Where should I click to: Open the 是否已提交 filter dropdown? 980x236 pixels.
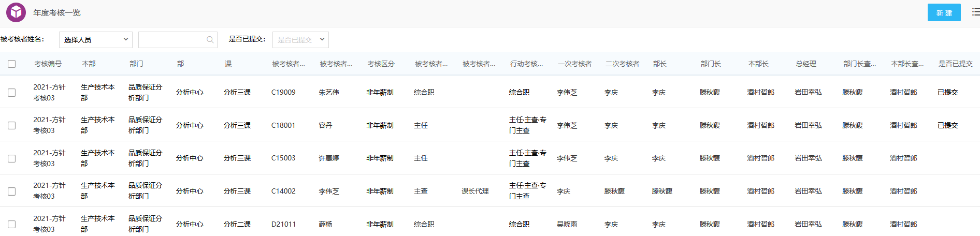[300, 40]
